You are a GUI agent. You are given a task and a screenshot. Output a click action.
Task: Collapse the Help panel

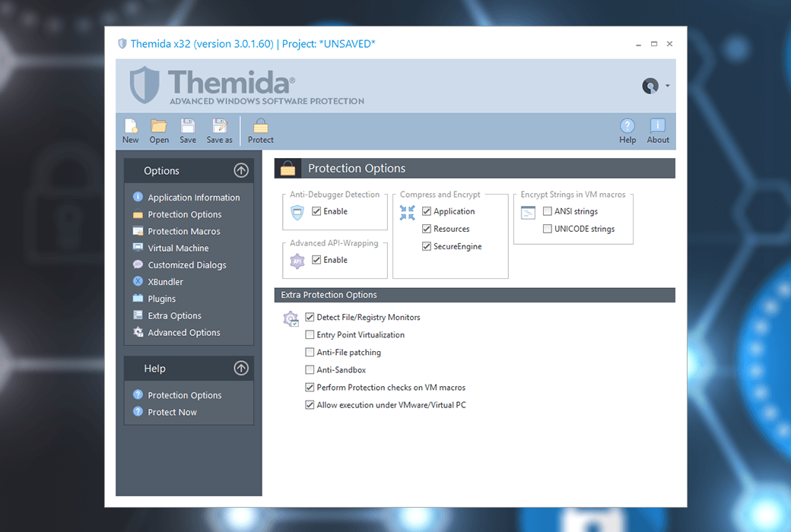[x=241, y=368]
